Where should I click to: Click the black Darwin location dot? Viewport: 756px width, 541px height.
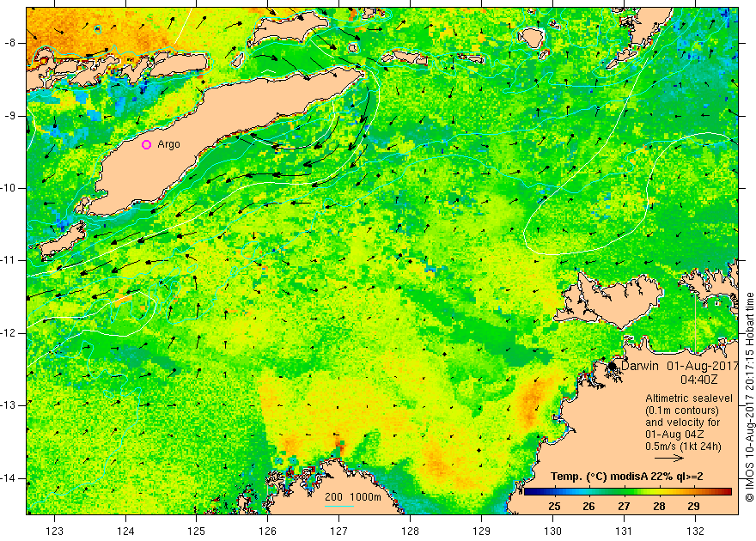[x=612, y=366]
